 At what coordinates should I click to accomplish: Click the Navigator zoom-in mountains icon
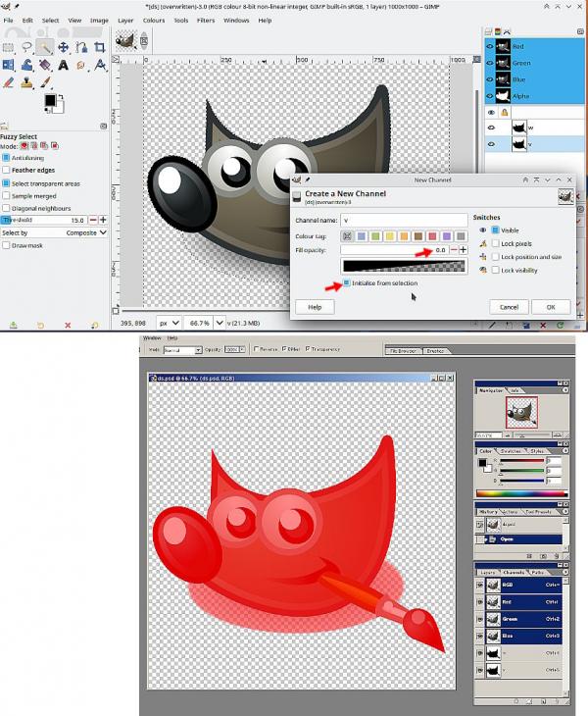coord(557,435)
